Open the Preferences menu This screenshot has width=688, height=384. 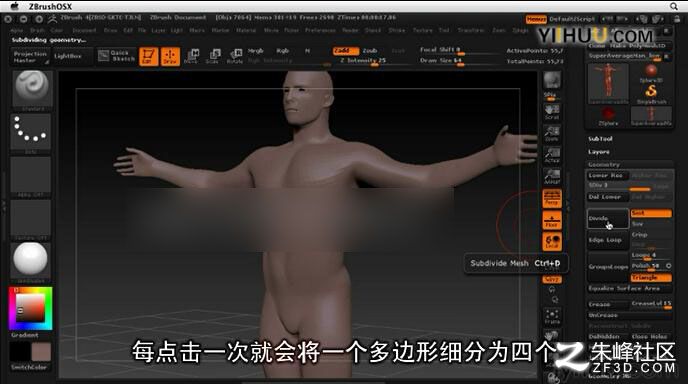pyautogui.click(x=320, y=30)
